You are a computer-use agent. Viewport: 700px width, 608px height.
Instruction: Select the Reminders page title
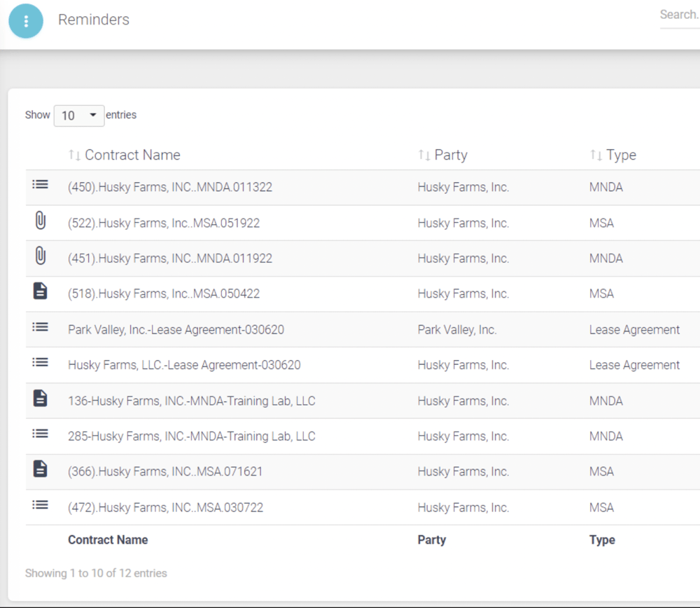pyautogui.click(x=94, y=20)
